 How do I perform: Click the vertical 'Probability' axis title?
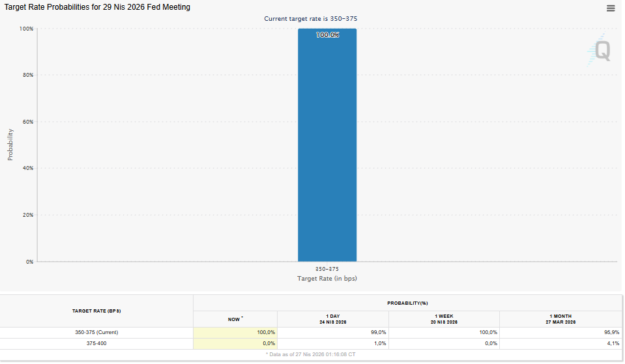[x=10, y=145]
